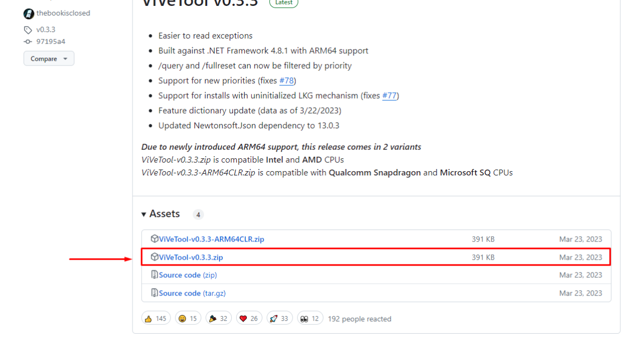Click 'Mar 23, 2023' date of Source code (tar.gz)

point(581,293)
